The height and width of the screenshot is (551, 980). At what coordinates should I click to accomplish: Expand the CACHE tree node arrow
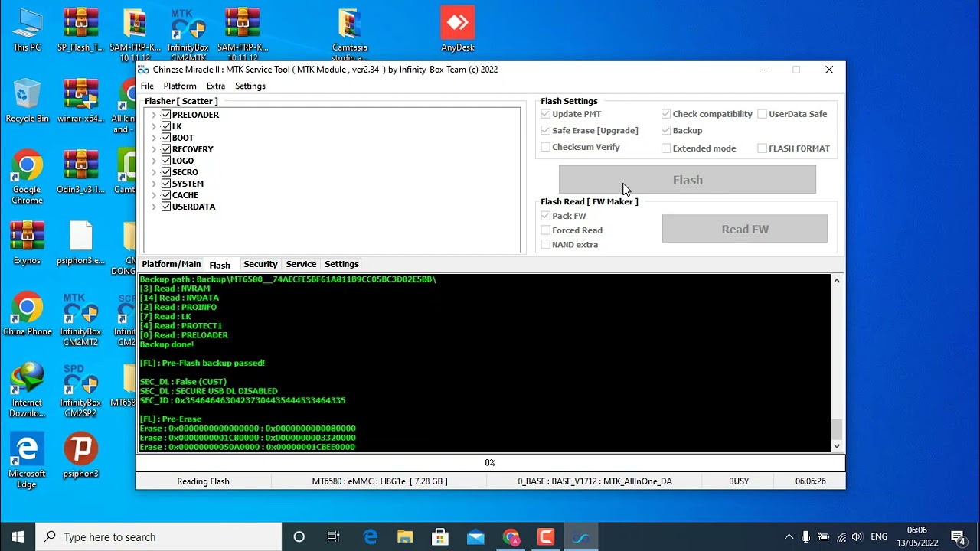click(x=154, y=195)
